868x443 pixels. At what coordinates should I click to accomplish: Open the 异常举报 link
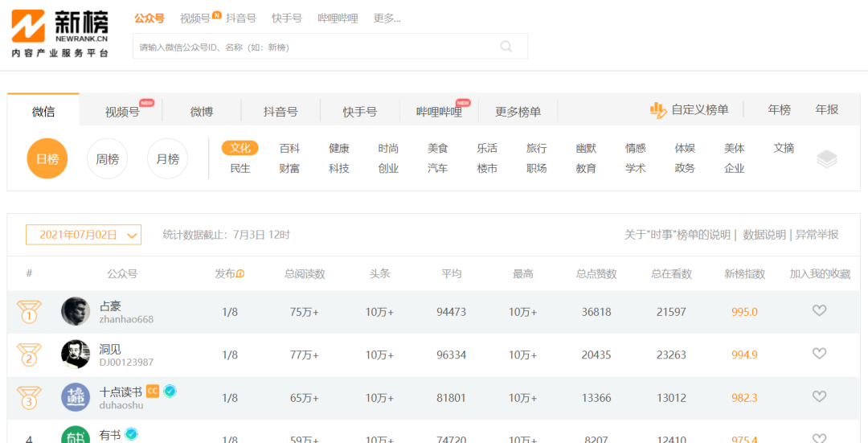(x=817, y=235)
